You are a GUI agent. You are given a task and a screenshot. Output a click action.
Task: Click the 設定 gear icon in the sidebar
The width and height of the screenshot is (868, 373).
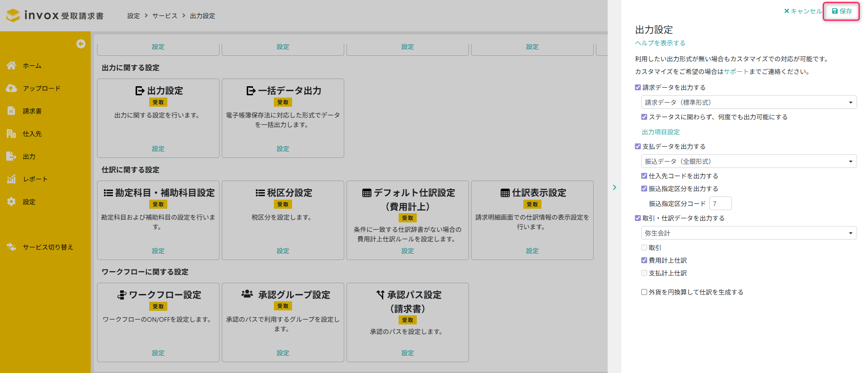pos(11,201)
